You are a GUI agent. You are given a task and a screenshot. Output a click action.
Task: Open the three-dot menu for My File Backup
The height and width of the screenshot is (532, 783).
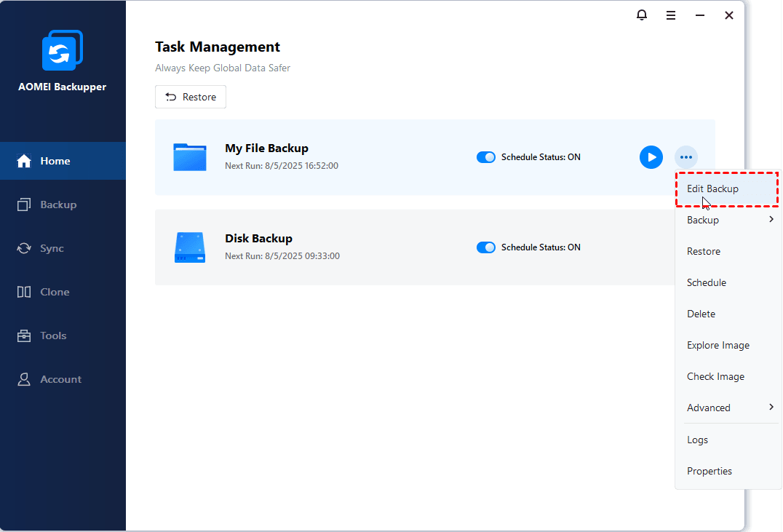coord(685,157)
